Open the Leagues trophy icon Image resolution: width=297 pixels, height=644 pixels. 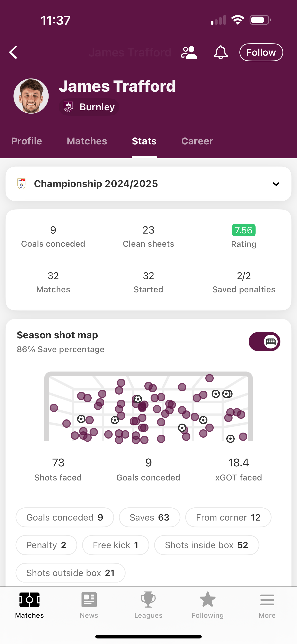coord(148,600)
